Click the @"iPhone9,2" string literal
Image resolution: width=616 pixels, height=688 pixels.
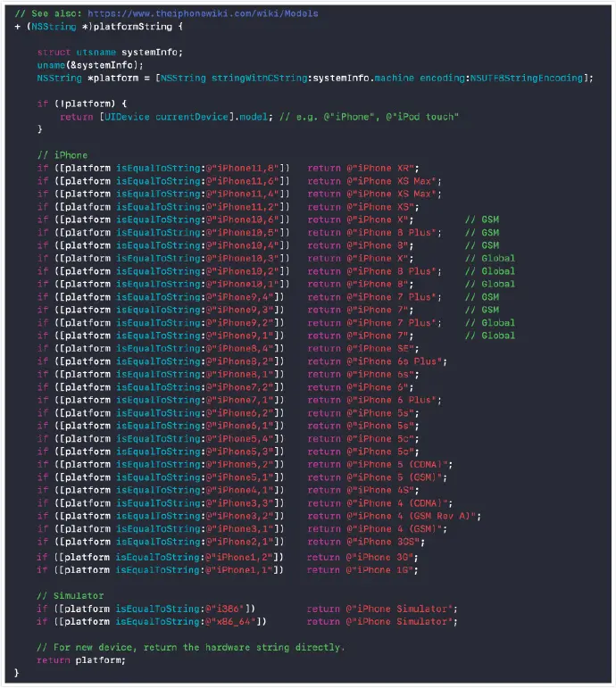point(241,323)
